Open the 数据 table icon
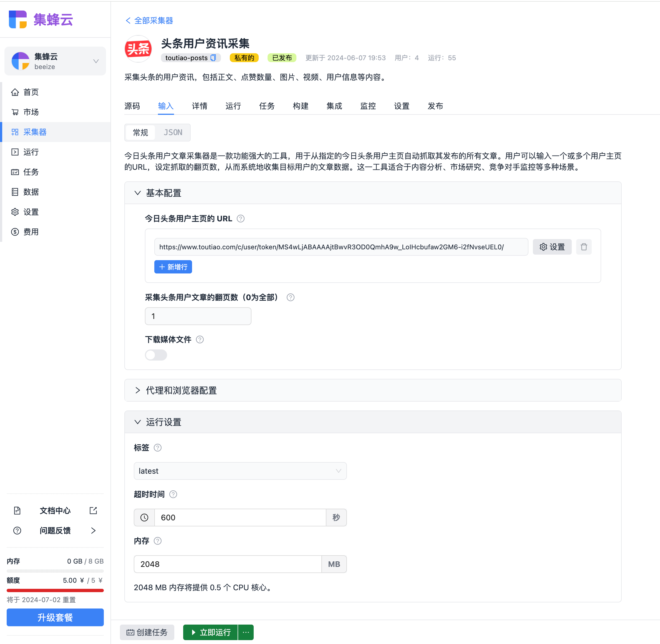 point(15,192)
